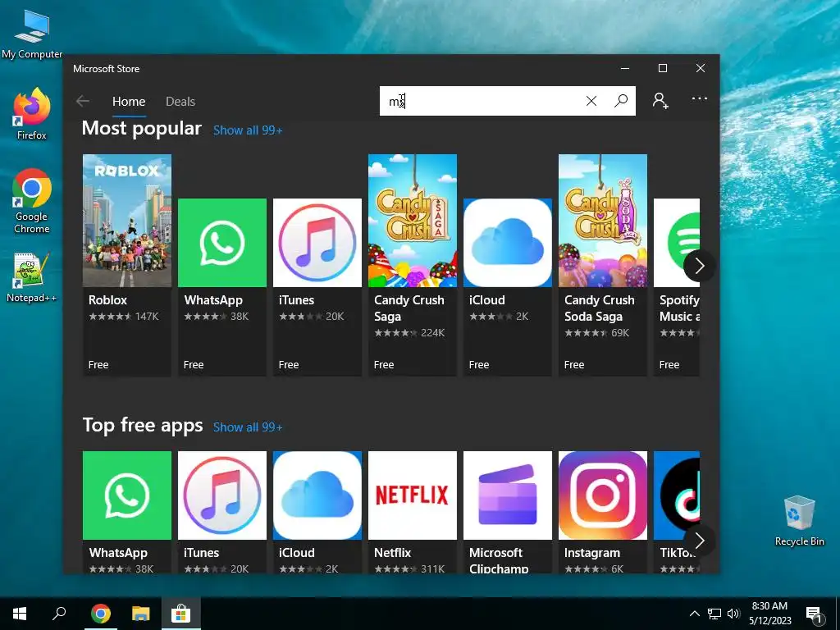
Task: Open the Candy Crush Saga tile
Action: pos(413,265)
